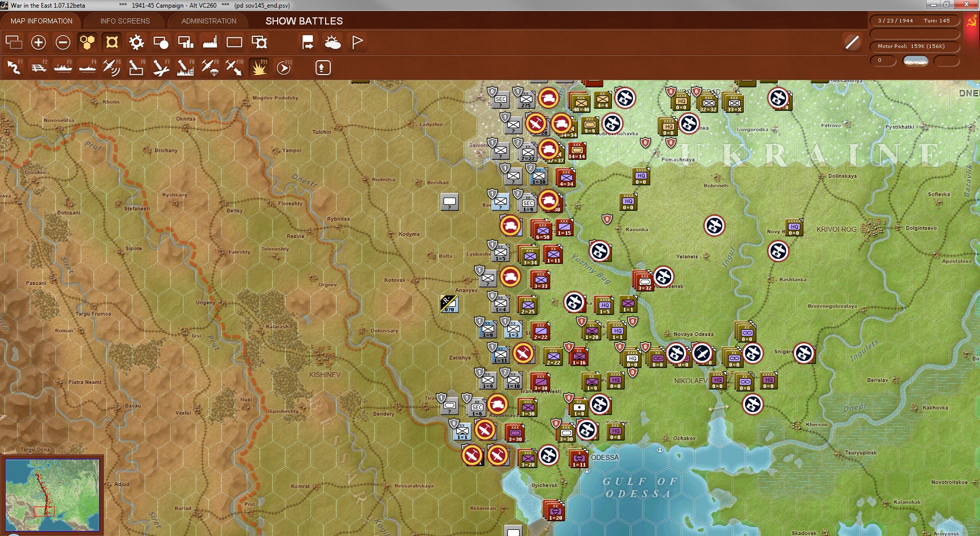Click the Motor Pool status field

914,46
